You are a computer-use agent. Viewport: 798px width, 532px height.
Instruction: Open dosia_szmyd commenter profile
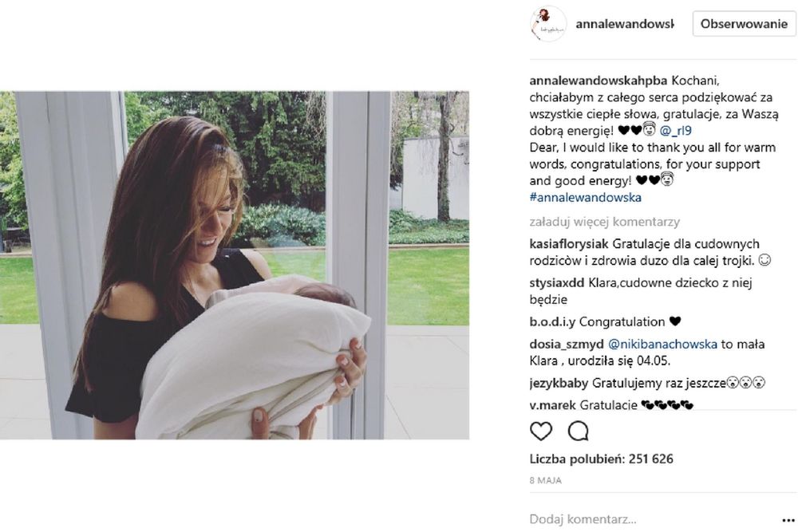[566, 345]
